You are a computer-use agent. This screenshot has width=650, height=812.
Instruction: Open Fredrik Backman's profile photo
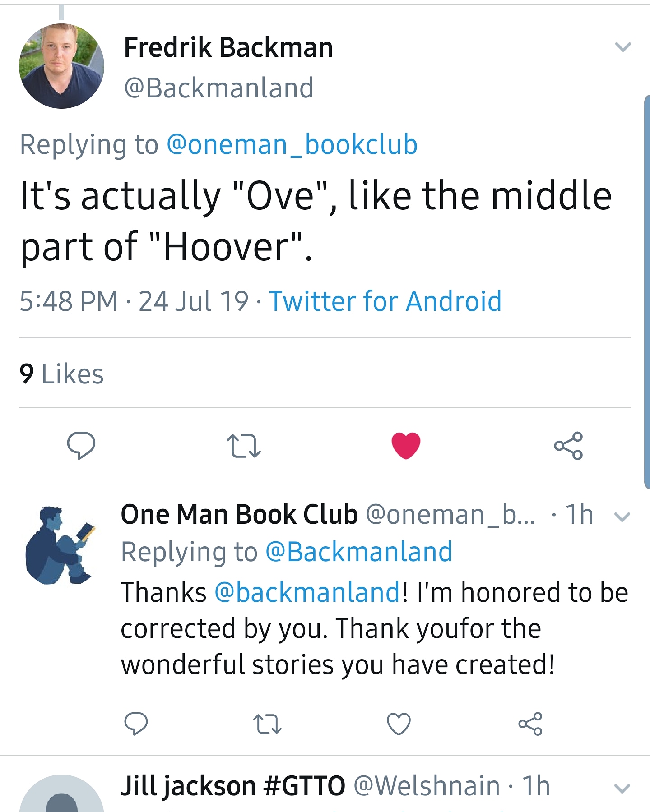(x=61, y=66)
